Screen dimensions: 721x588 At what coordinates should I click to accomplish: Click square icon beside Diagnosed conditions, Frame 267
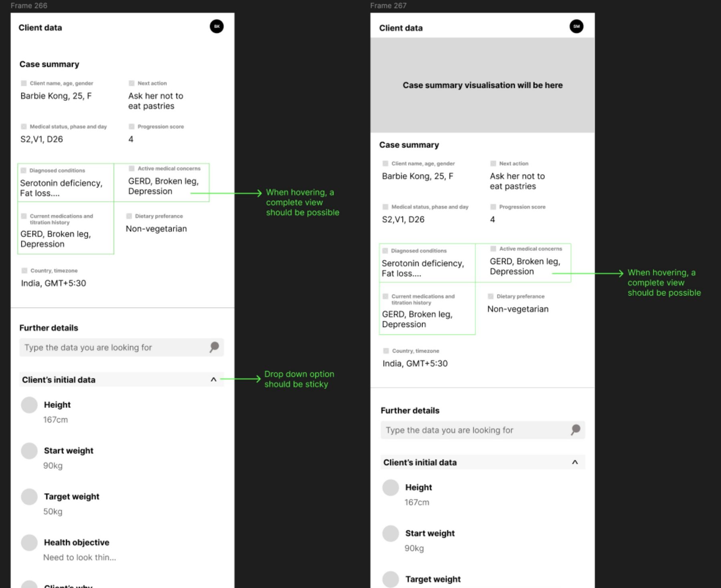[x=385, y=251]
